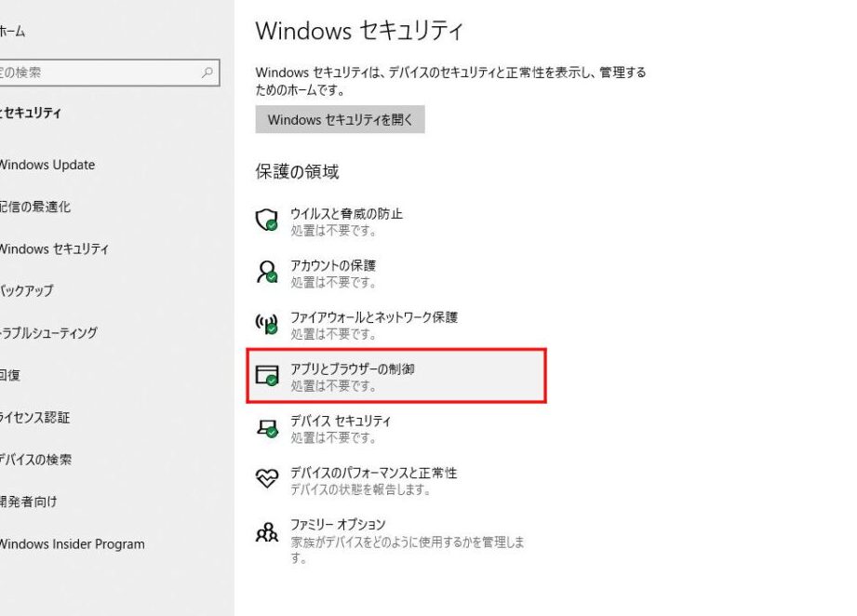Click the virus and threat protection shield icon
857x616 pixels.
(267, 221)
